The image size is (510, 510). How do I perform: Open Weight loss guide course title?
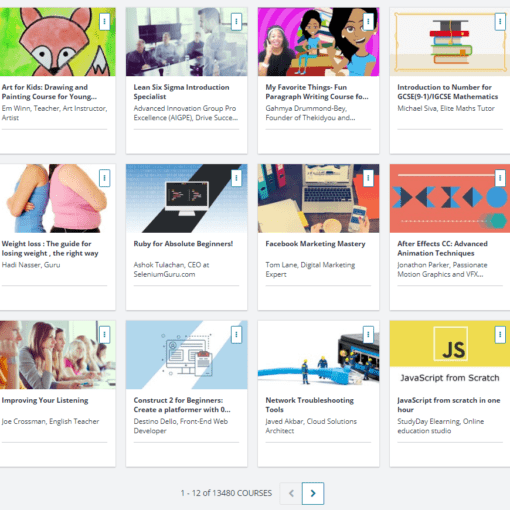coord(50,248)
